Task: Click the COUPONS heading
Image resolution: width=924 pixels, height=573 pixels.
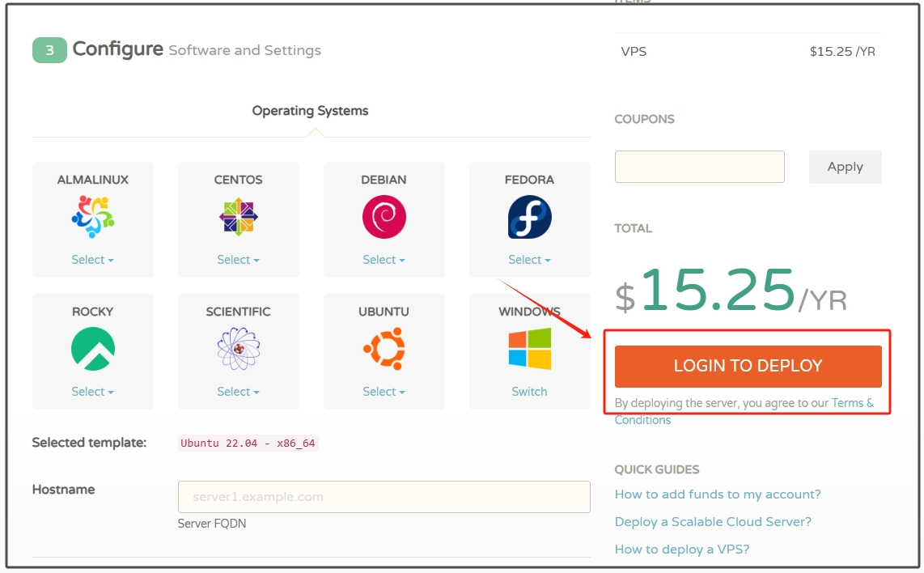Action: pyautogui.click(x=644, y=119)
